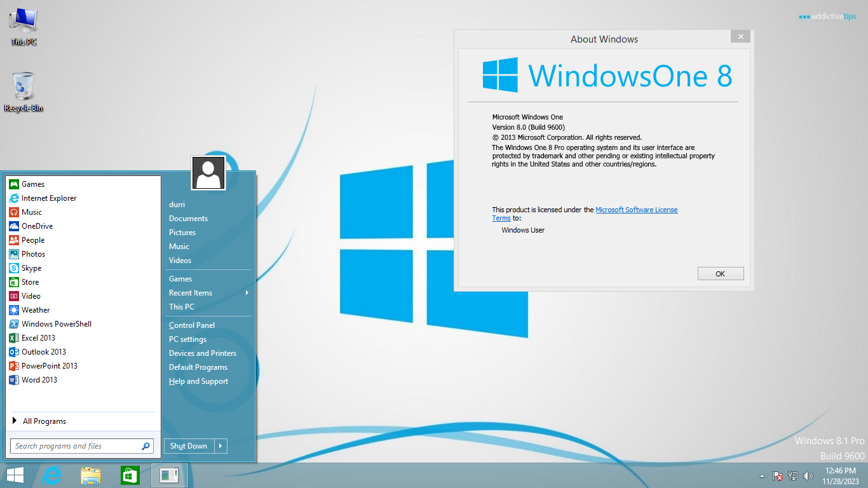
Task: Click the volume speaker tray icon
Action: pyautogui.click(x=808, y=476)
